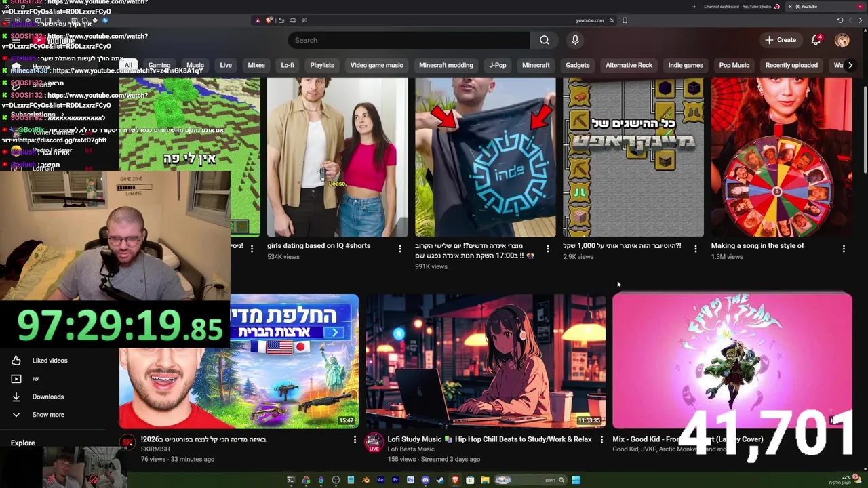Open Lofi Beats Music live channel avatar

(x=374, y=443)
